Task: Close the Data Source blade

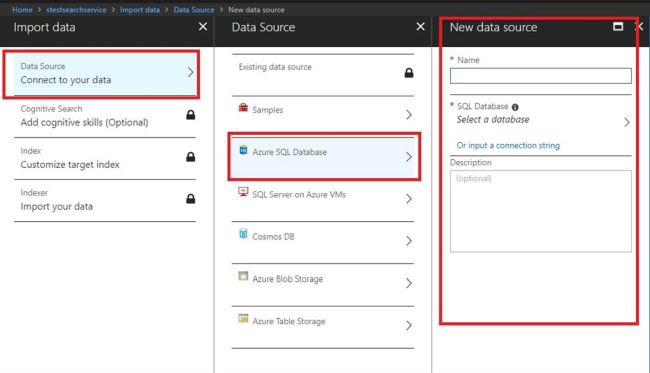Action: point(420,27)
